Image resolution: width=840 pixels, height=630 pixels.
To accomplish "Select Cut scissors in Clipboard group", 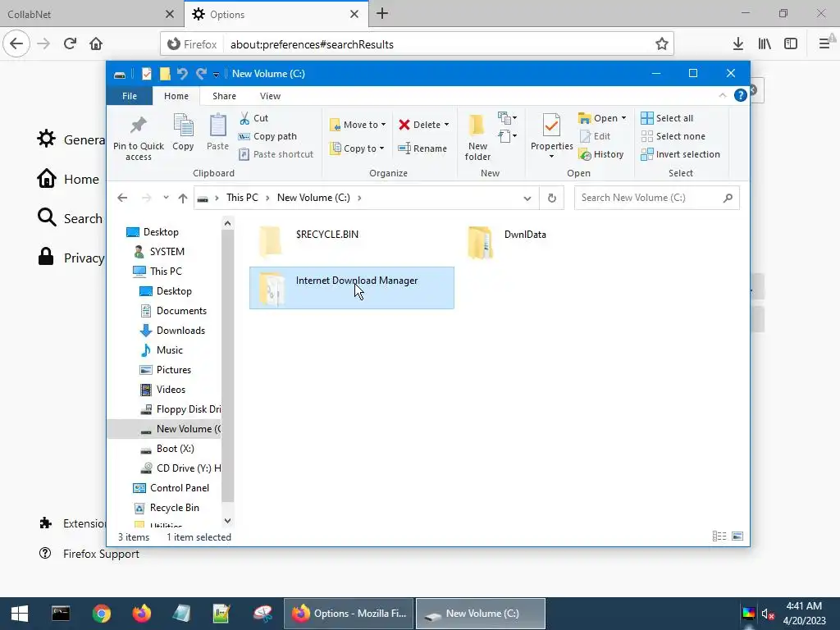I will point(244,118).
